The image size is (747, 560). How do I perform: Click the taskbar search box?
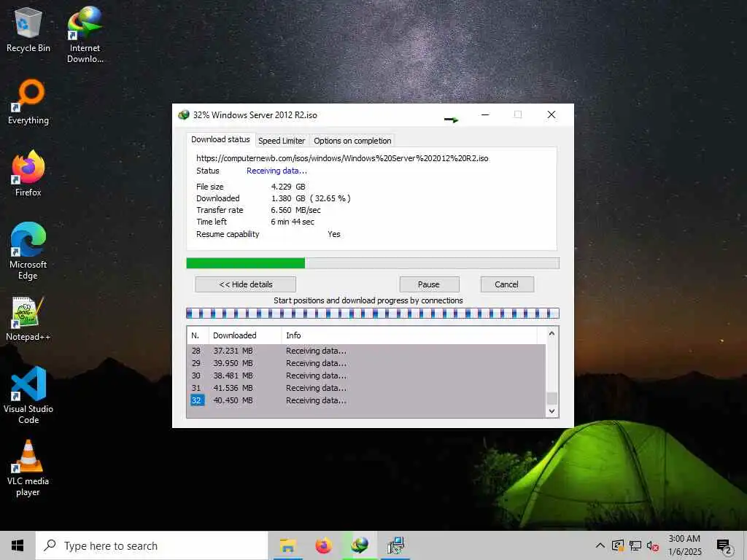(152, 545)
